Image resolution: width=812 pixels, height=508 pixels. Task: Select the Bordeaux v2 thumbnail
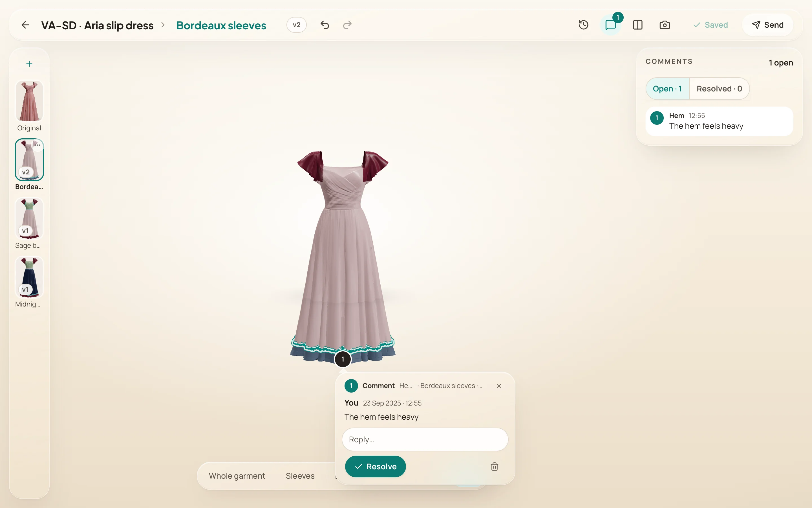29,159
